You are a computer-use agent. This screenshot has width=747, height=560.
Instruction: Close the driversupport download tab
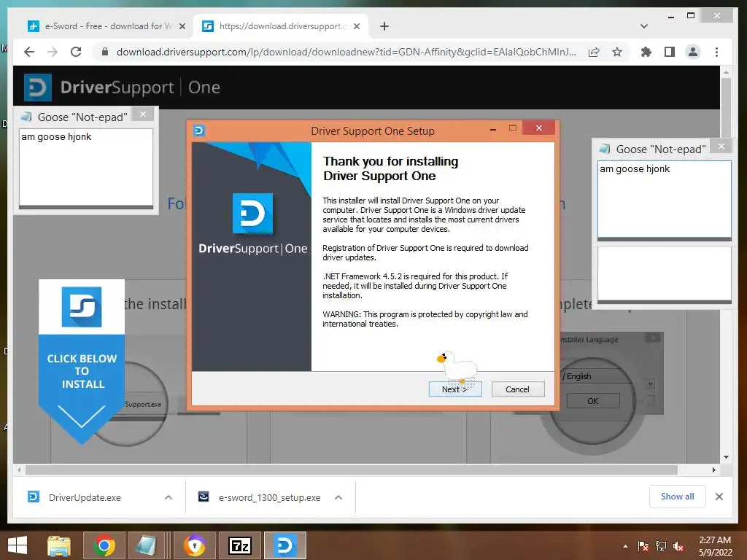coord(356,26)
